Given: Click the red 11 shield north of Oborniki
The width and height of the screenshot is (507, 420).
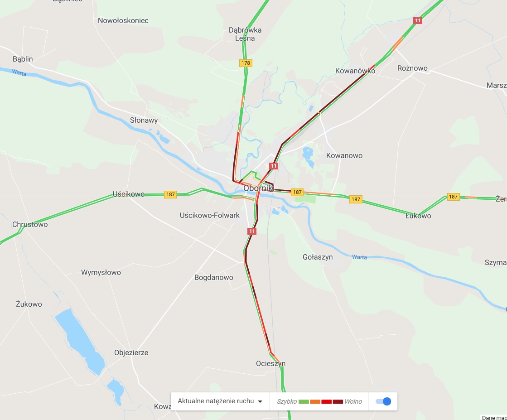Looking at the screenshot, I should click(x=274, y=166).
